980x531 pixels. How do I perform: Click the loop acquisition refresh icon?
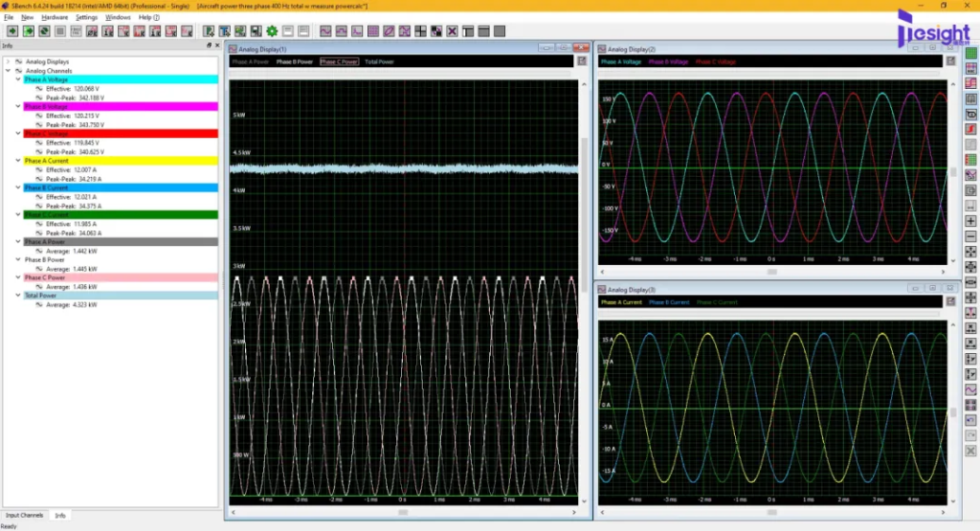pyautogui.click(x=44, y=32)
